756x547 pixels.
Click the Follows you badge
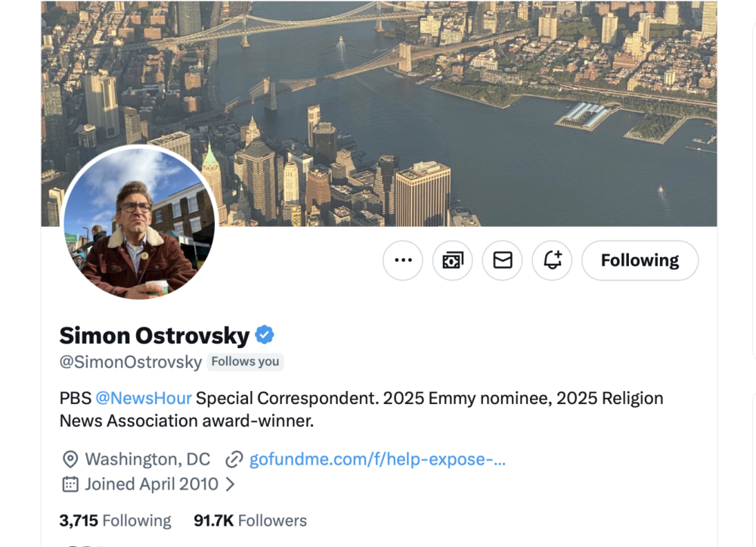click(245, 362)
